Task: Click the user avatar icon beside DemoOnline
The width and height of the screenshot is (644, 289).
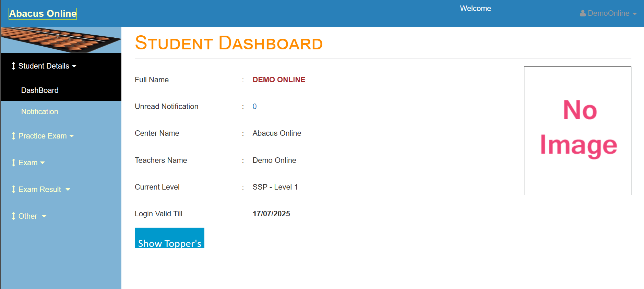Action: click(583, 13)
